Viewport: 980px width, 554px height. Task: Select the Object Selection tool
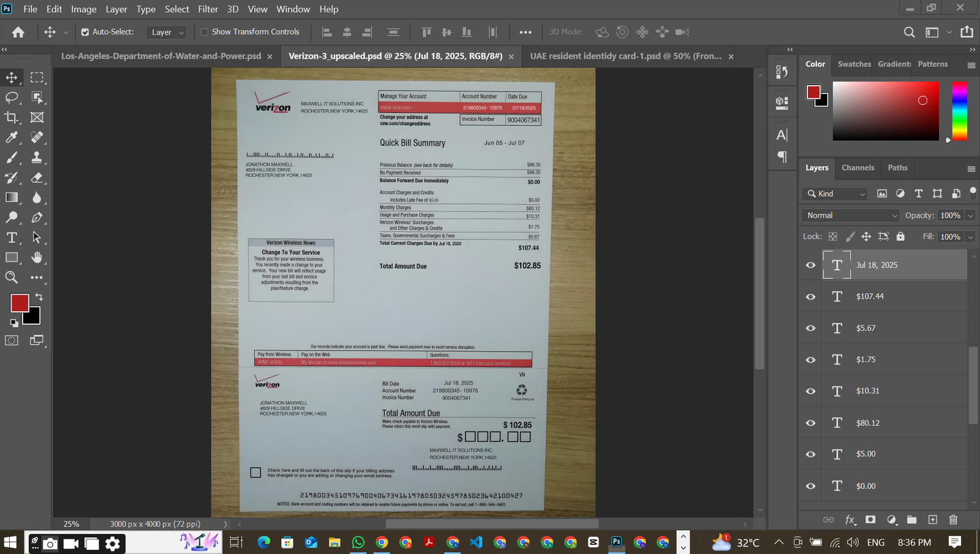point(37,97)
